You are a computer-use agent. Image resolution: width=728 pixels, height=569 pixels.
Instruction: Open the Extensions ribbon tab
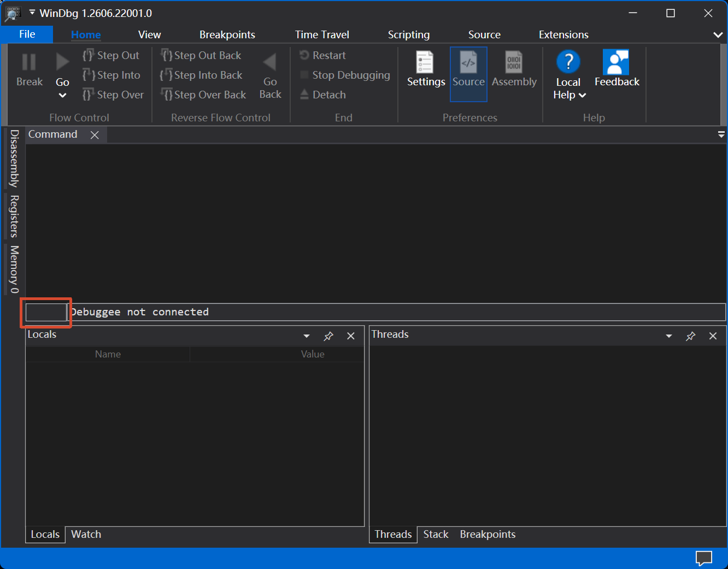(563, 34)
